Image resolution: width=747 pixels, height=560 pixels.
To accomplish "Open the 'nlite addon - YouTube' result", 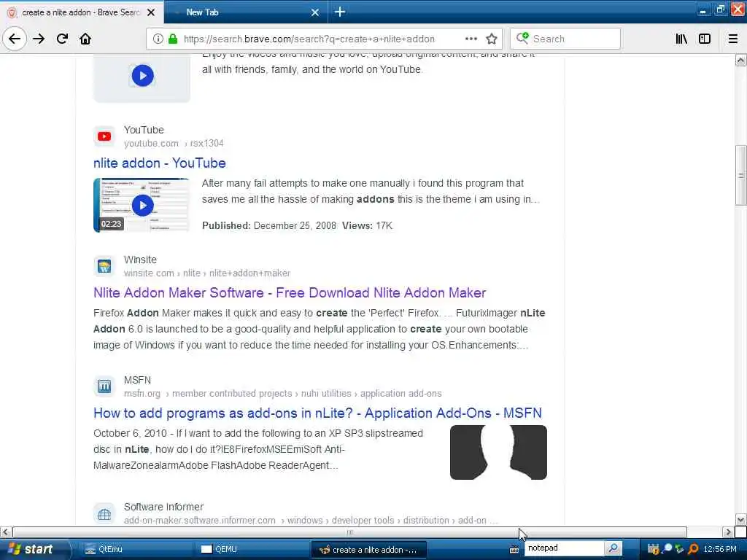I will pyautogui.click(x=160, y=163).
